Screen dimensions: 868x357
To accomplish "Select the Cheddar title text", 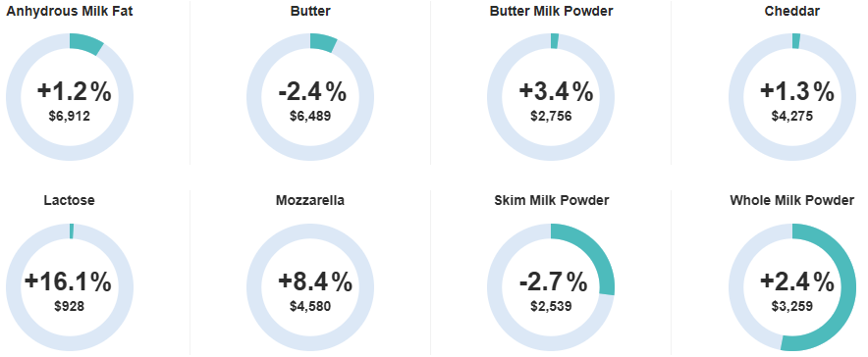I will pos(792,11).
